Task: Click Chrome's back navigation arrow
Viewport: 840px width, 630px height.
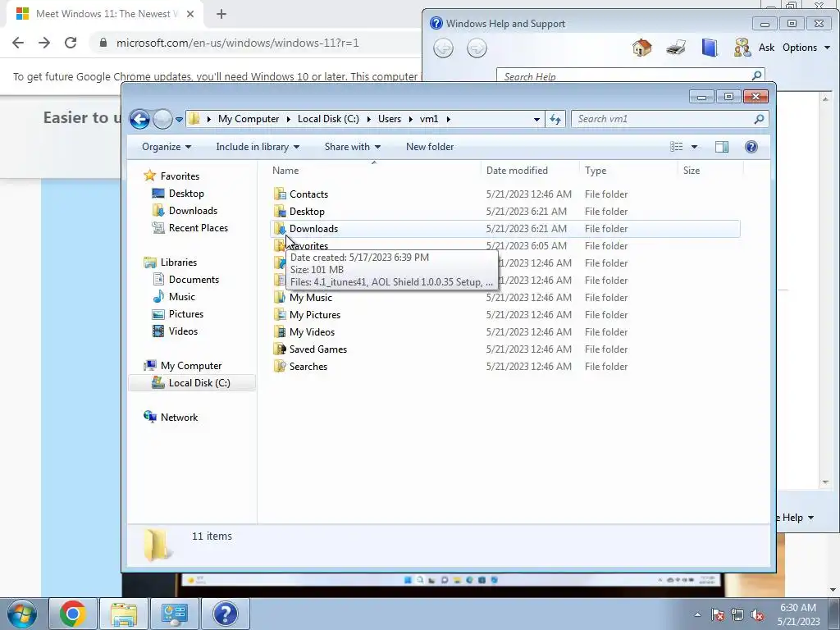Action: click(x=18, y=43)
